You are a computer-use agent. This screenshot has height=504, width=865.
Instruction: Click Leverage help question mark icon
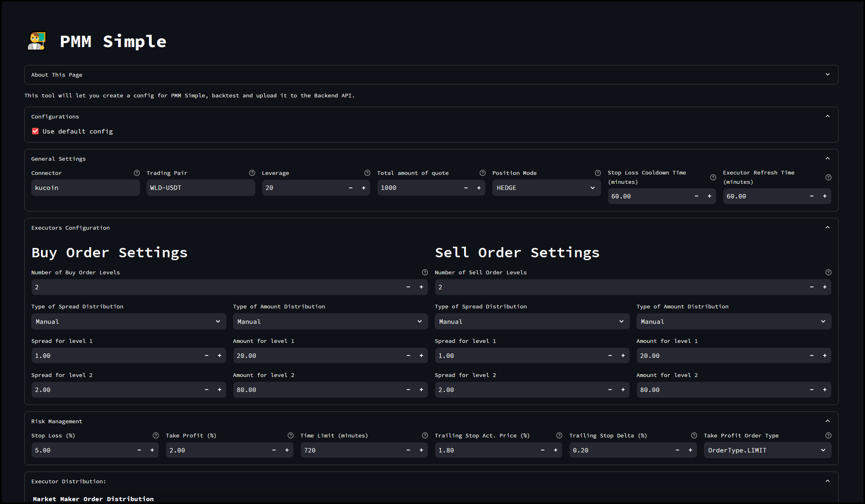367,173
